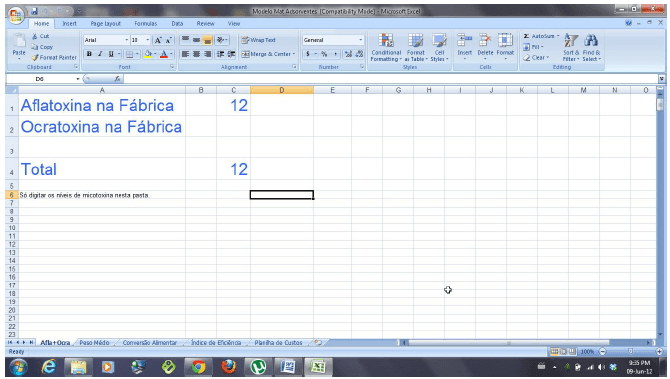Open the Font Color dropdown arrow

(x=171, y=54)
